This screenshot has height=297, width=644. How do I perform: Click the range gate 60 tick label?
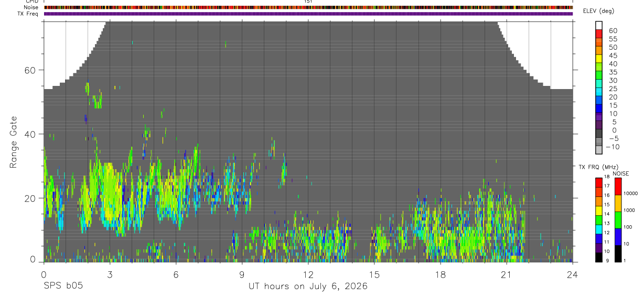(x=29, y=70)
